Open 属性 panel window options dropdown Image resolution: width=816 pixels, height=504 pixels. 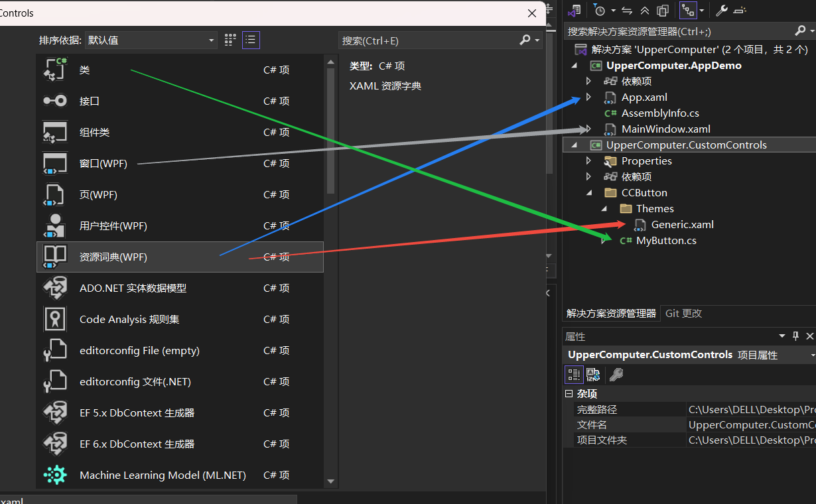click(782, 336)
